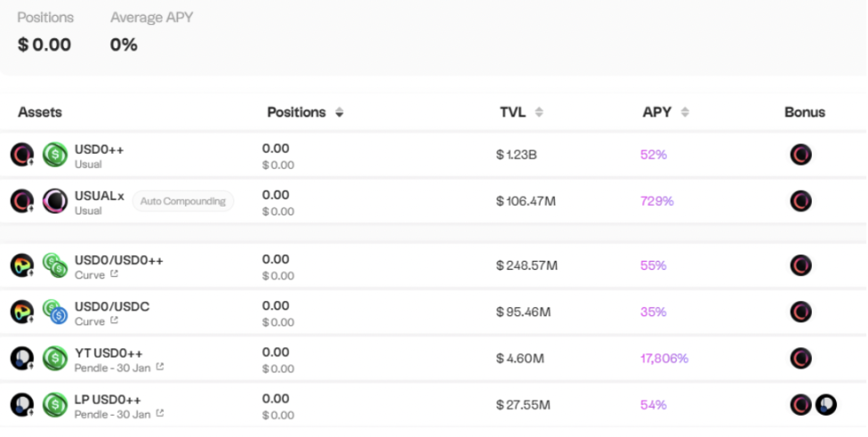Click the Assets column header
The height and width of the screenshot is (437, 868).
[x=40, y=113]
